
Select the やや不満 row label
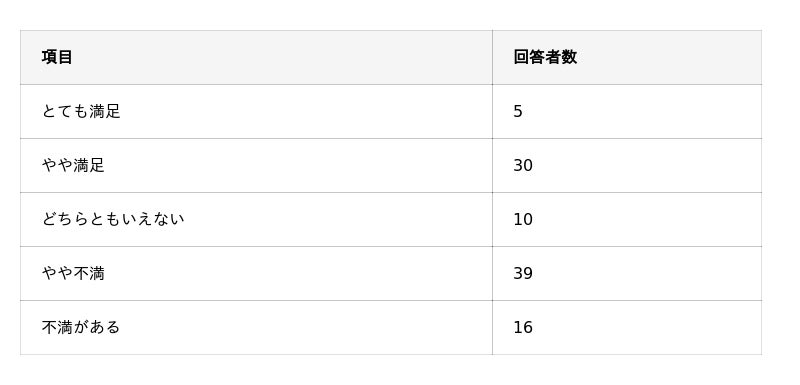73,273
